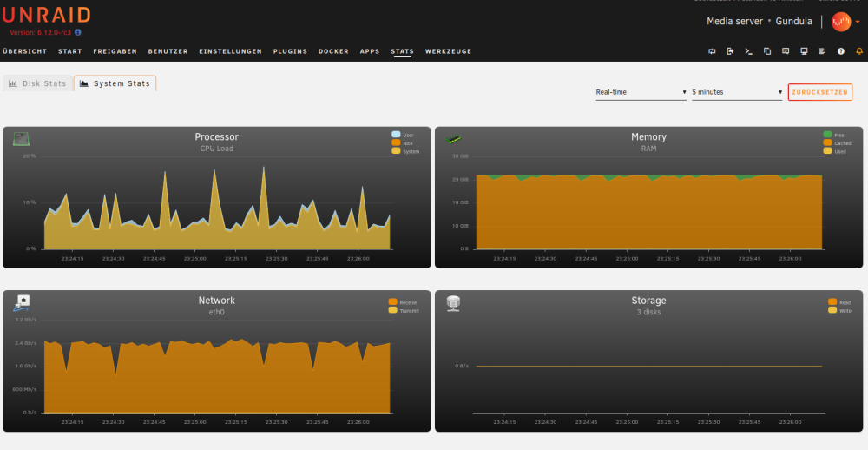Screen dimensions: 868x450
Task: Open the STATS menu
Action: [403, 51]
